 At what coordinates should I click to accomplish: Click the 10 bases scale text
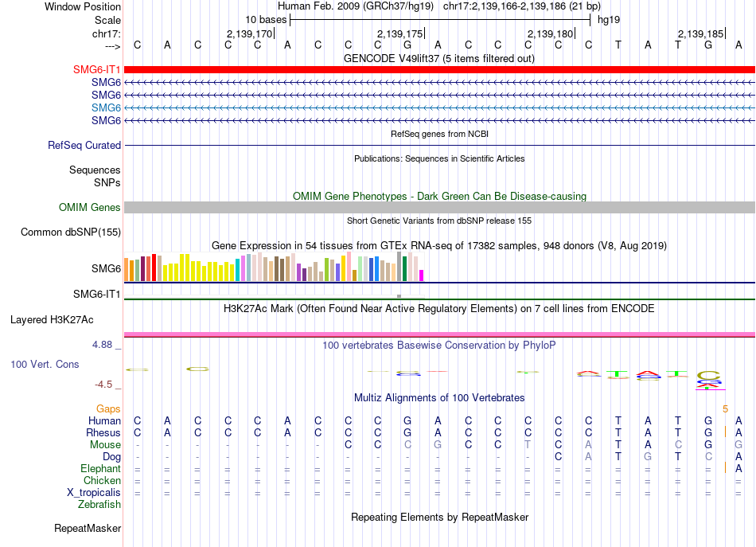266,20
